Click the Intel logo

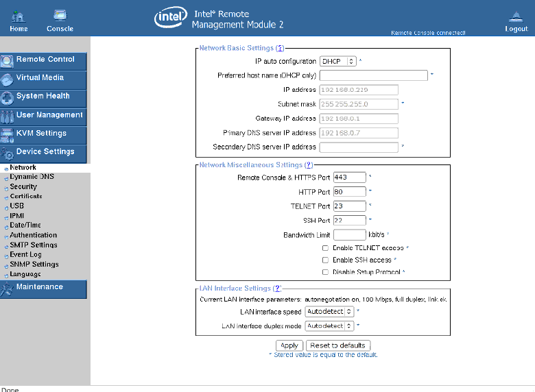point(171,16)
